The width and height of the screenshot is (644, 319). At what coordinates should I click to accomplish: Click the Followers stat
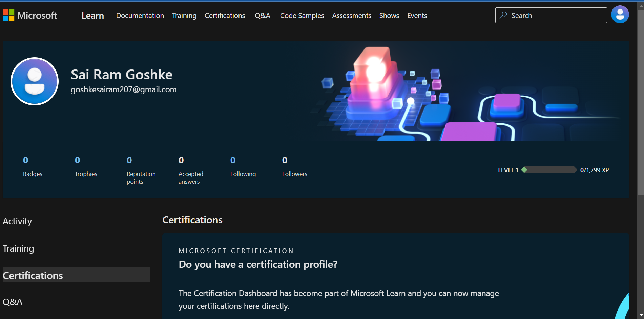[x=295, y=166]
